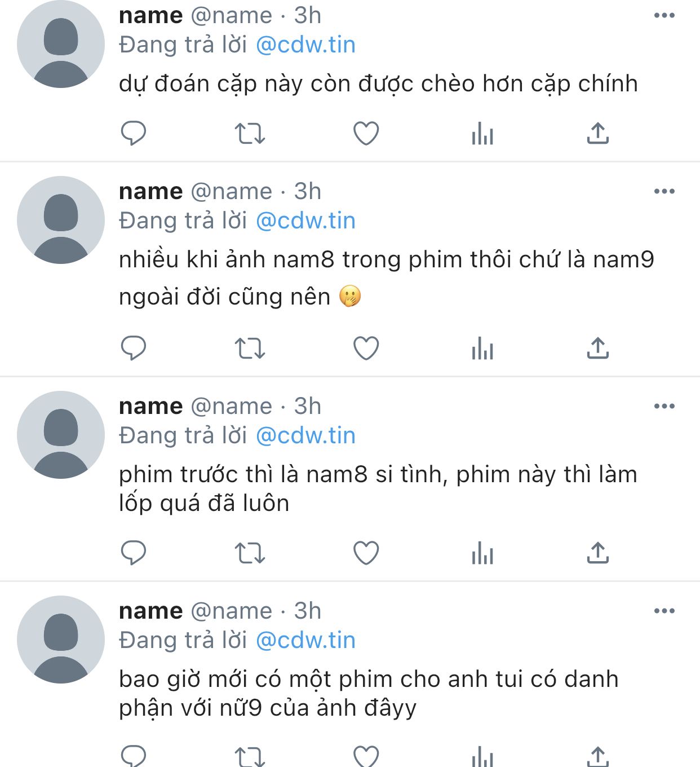
Task: Open @cdw.tin link in the first reply
Action: tap(305, 45)
